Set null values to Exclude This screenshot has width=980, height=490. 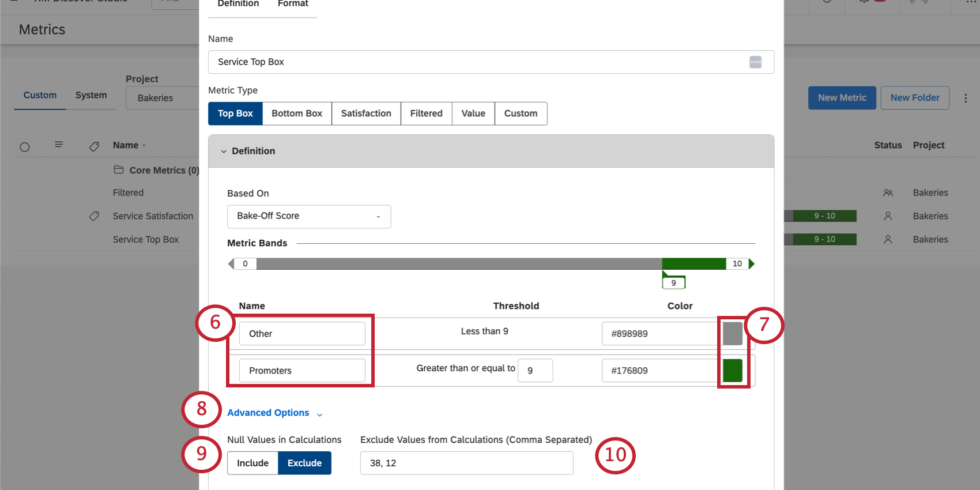(x=304, y=463)
